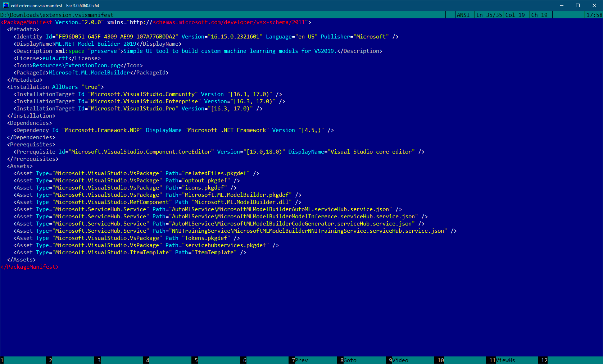The height and width of the screenshot is (364, 603).
Task: Click the Ch 19 status indicator
Action: 540,15
